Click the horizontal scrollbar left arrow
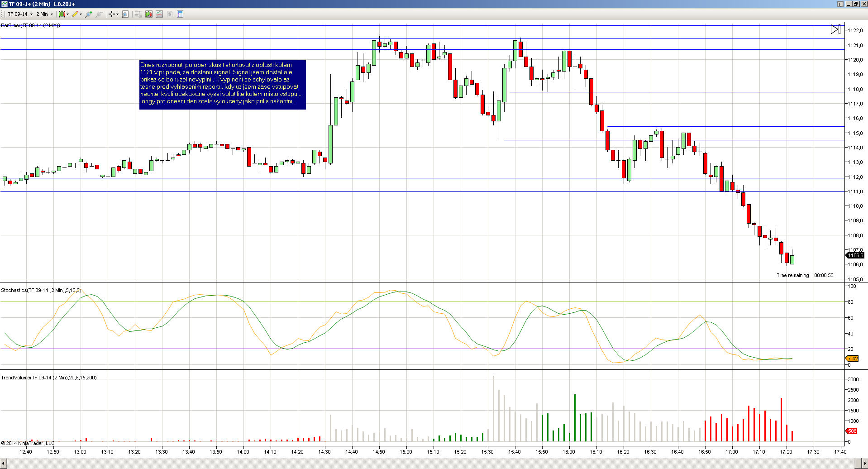This screenshot has width=868, height=469. click(4, 464)
